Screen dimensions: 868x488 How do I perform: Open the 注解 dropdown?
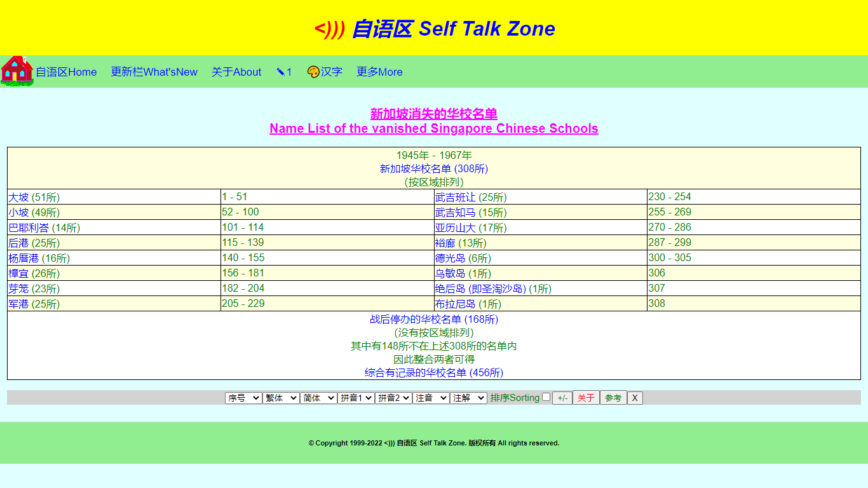[468, 397]
